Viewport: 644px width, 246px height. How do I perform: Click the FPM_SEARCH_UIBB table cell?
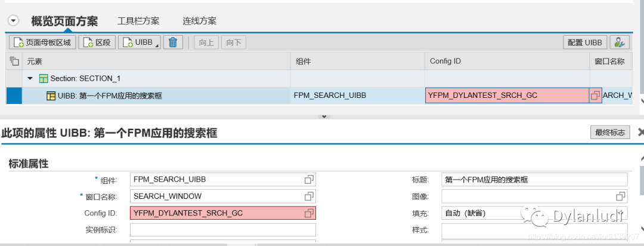[357, 96]
